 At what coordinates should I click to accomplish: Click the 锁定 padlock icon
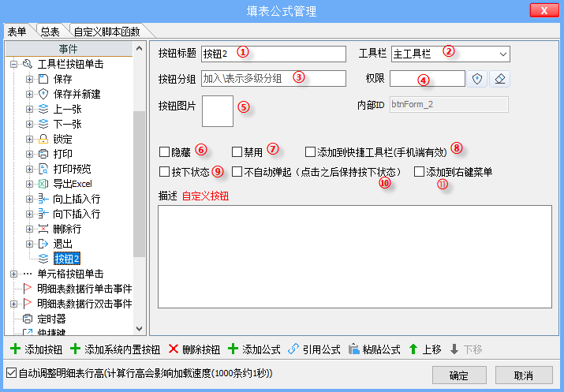(43, 139)
